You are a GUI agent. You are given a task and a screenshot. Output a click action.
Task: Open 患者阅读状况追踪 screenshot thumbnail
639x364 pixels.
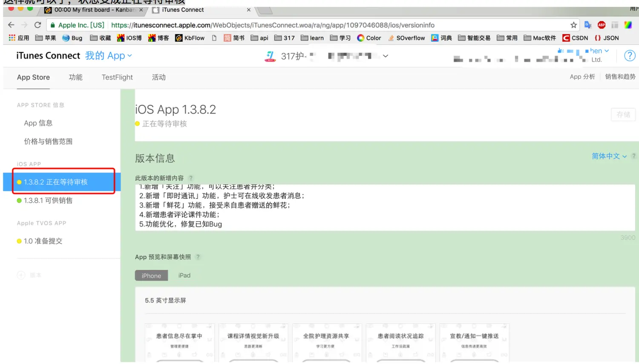coord(400,343)
